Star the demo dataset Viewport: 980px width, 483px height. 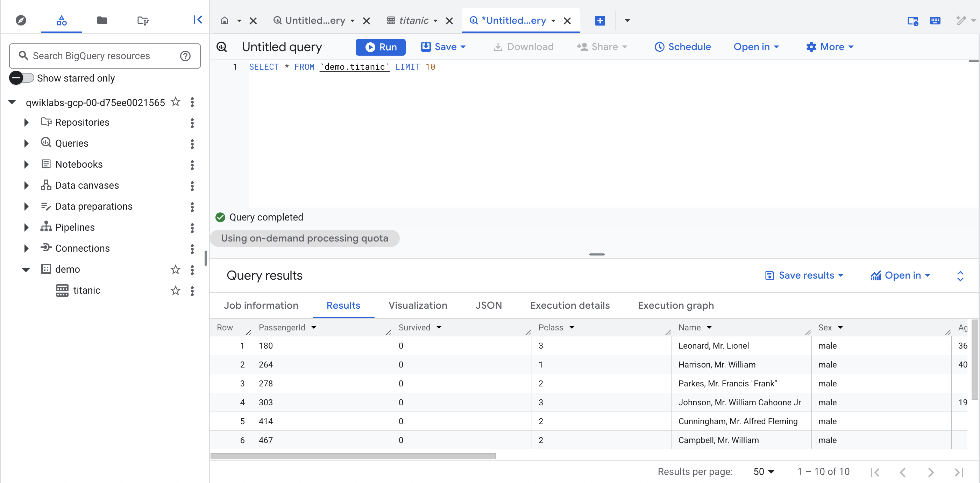175,269
